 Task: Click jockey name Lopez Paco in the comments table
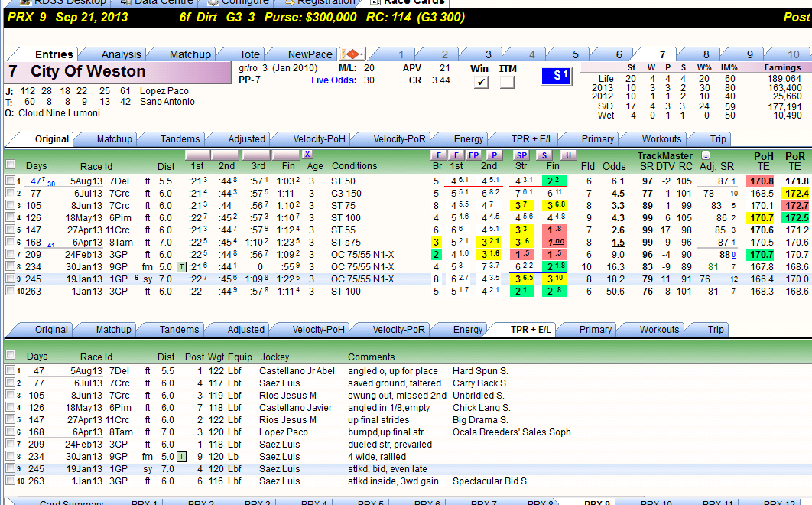click(284, 432)
